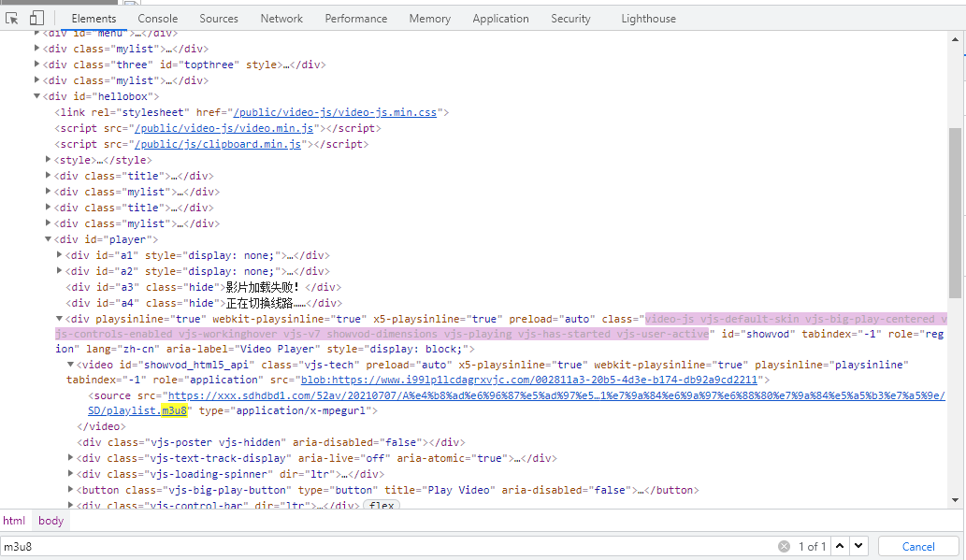Click the flex badge on control bar
966x560 pixels.
(x=382, y=505)
